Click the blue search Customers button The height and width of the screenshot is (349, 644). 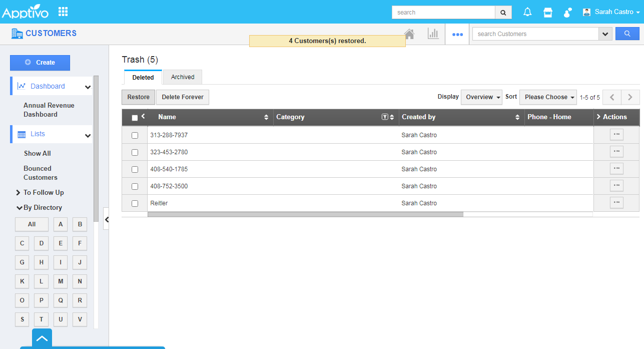click(627, 34)
